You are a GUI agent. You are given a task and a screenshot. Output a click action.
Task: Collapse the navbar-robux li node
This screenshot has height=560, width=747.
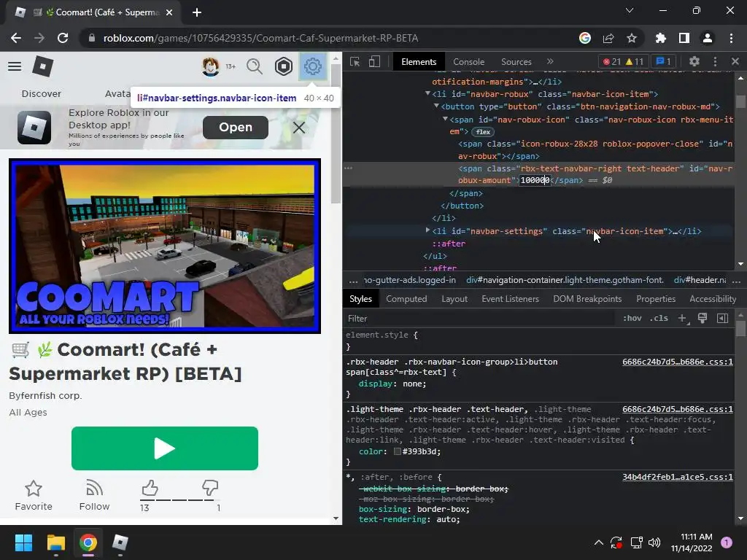(427, 94)
